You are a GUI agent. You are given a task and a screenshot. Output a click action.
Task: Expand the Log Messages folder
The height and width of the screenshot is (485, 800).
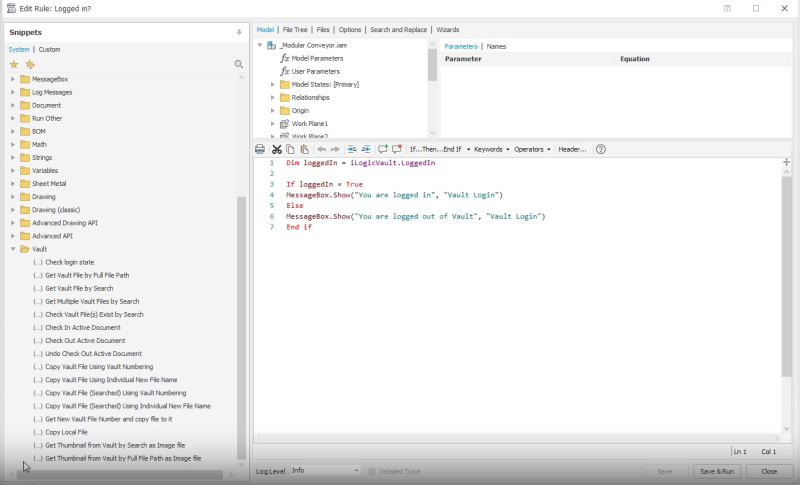point(13,92)
